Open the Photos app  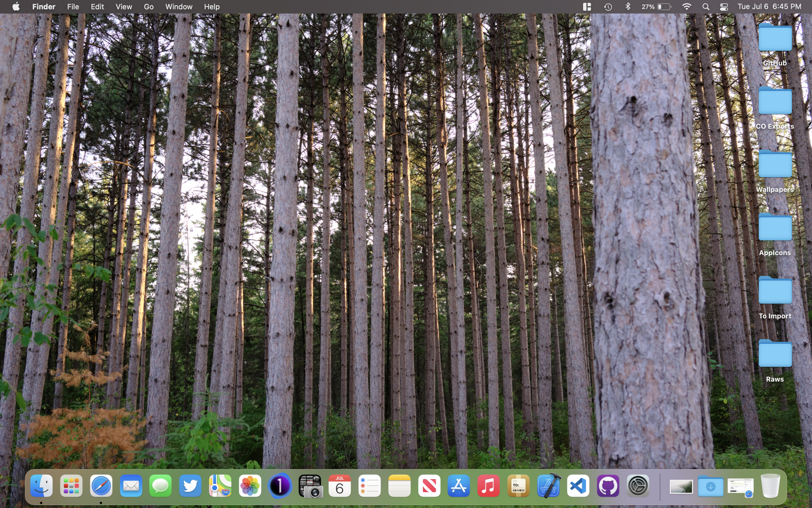(x=250, y=486)
